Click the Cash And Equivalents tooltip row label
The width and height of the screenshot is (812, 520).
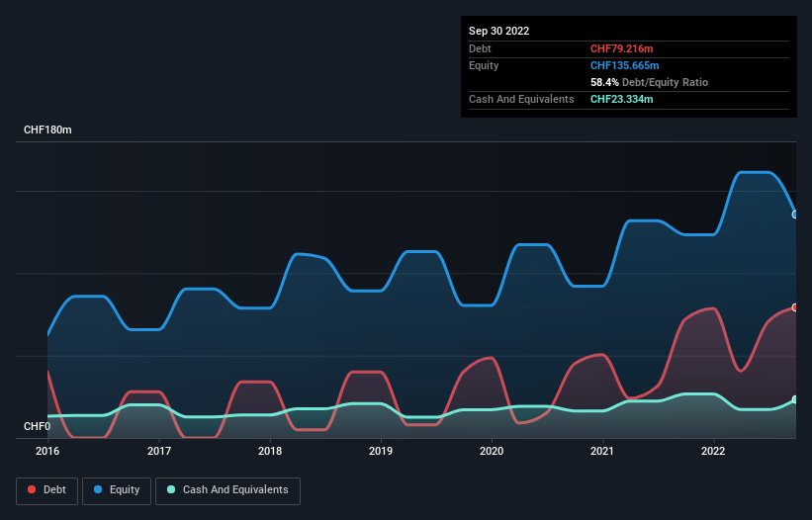pos(521,99)
